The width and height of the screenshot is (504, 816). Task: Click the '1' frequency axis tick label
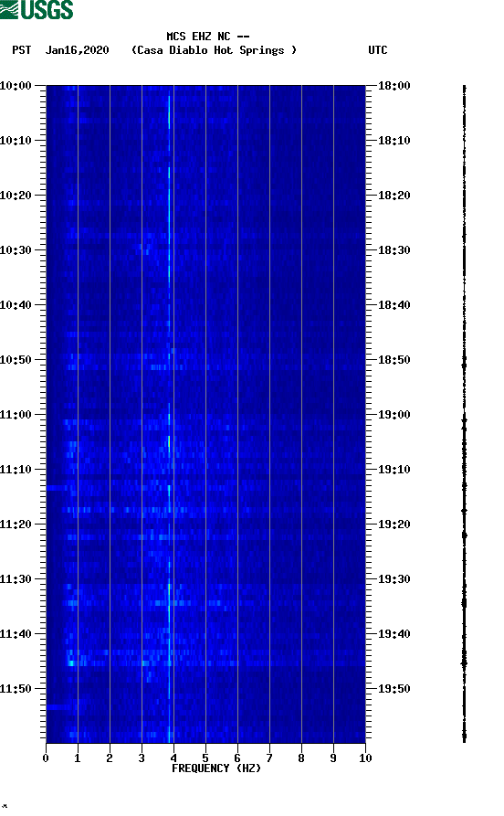(x=78, y=758)
